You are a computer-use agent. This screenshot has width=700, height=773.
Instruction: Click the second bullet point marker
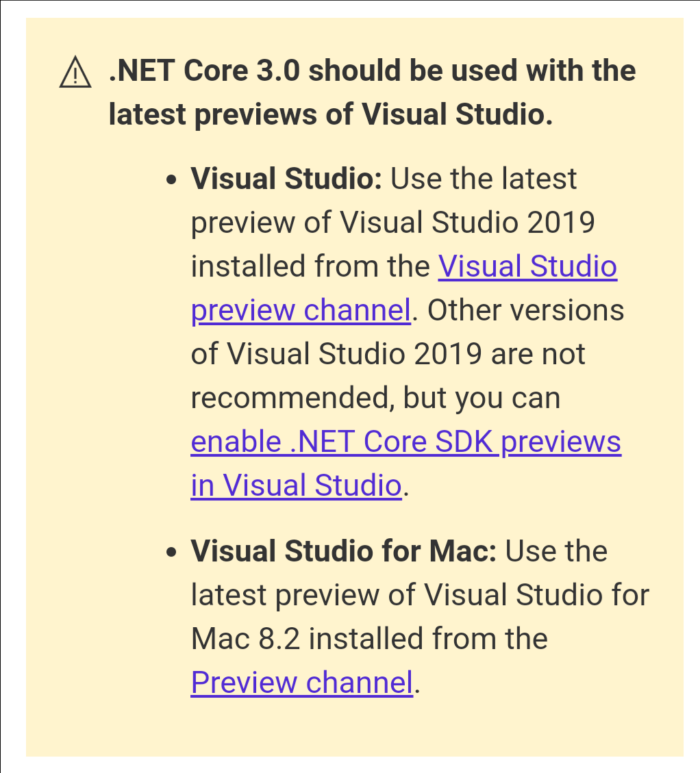[172, 553]
